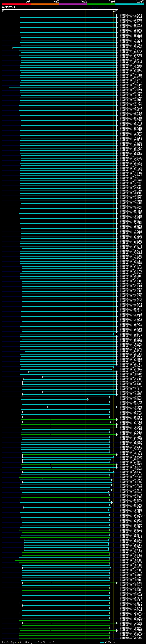
Task: Select the UniRef100_A5DJ50 label
Action: tap(131, 435)
